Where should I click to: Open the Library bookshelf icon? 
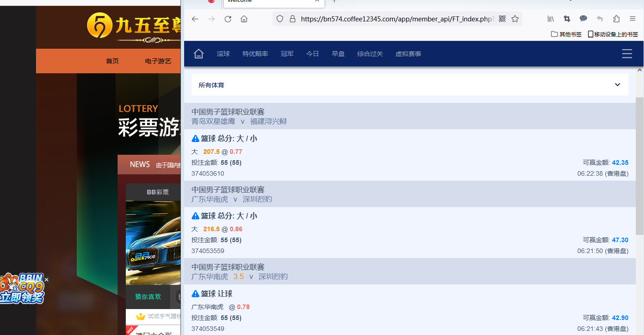pyautogui.click(x=551, y=19)
